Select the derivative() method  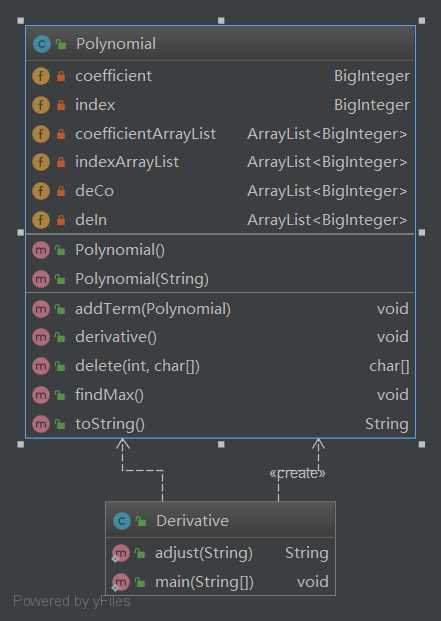tap(220, 337)
